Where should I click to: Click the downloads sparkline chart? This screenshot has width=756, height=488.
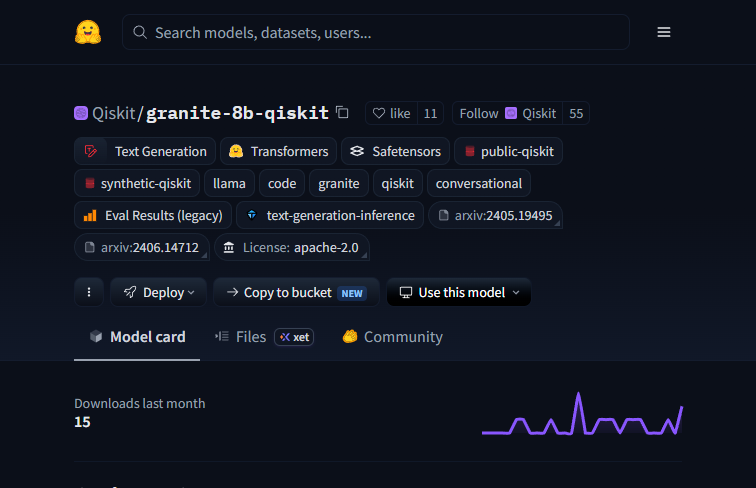[x=582, y=414]
